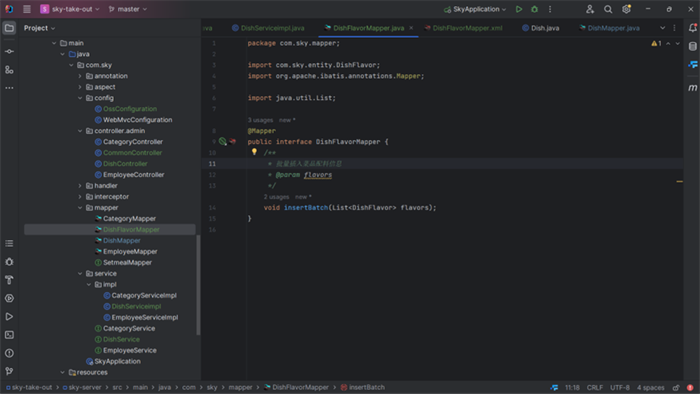Open SkyApplication run configuration dropdown
The height and width of the screenshot is (394, 700).
coord(475,9)
